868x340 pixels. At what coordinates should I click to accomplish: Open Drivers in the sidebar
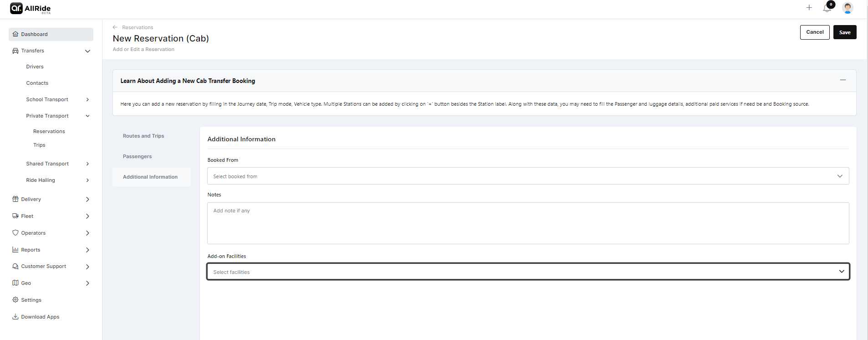pyautogui.click(x=35, y=67)
